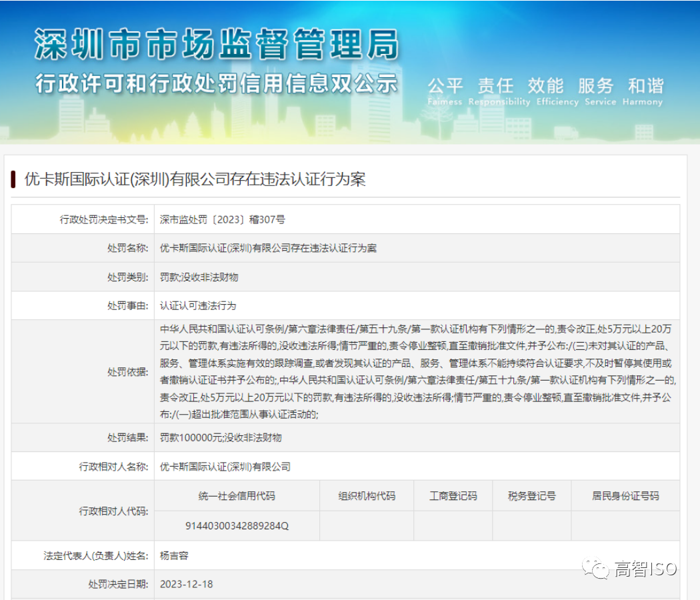Click the 税务登记号 column header

[530, 496]
